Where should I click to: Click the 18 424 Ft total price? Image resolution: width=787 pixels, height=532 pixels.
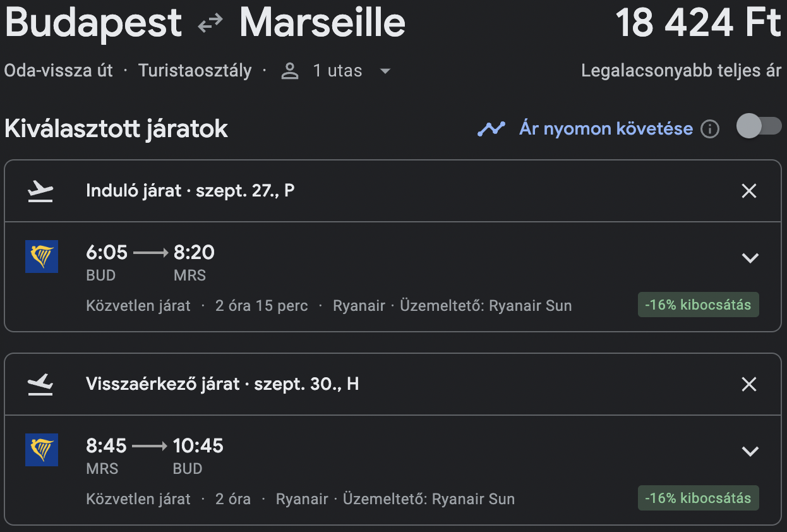point(699,24)
